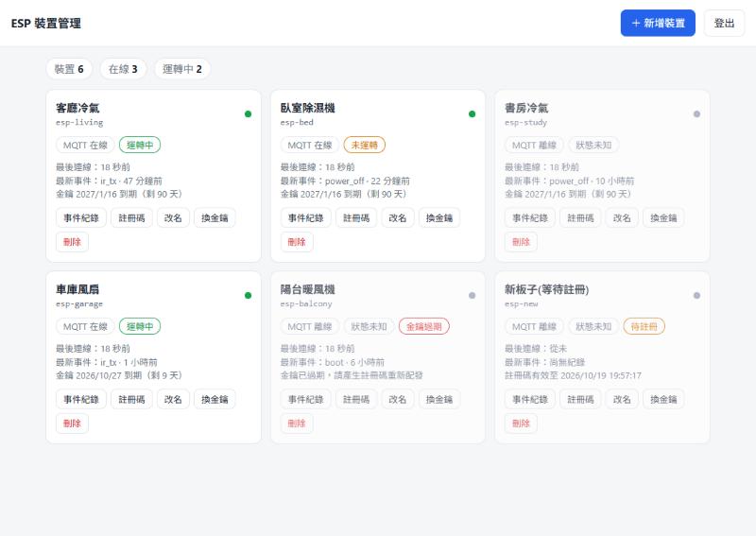Click gray status dot of 書房冷氣
The height and width of the screenshot is (536, 756).
point(696,113)
